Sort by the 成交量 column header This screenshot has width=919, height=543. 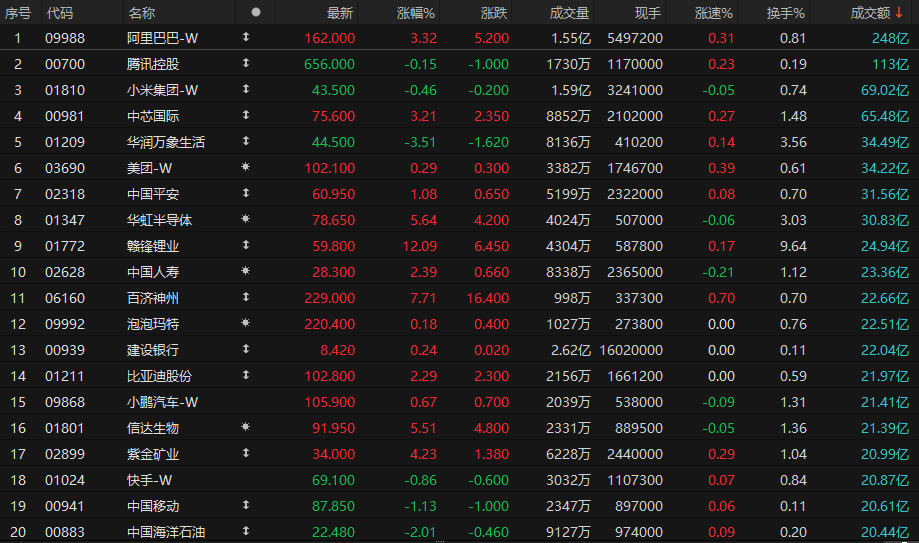click(x=569, y=13)
